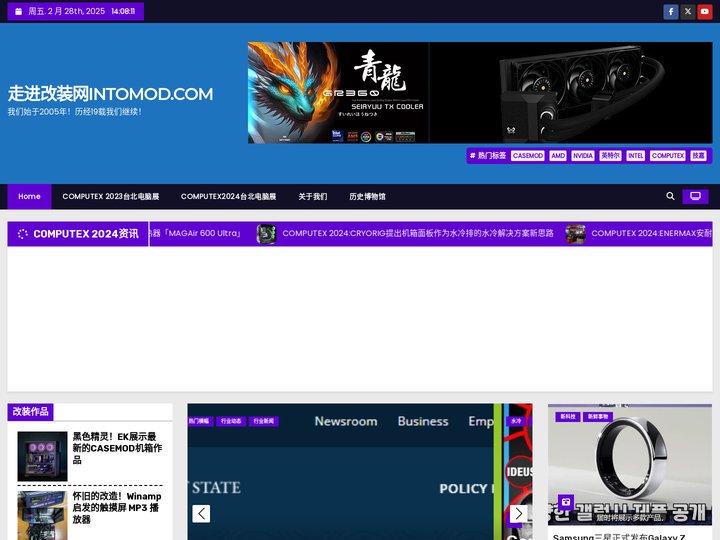This screenshot has width=720, height=540.
Task: Click the 热门标签 label text
Action: (492, 156)
